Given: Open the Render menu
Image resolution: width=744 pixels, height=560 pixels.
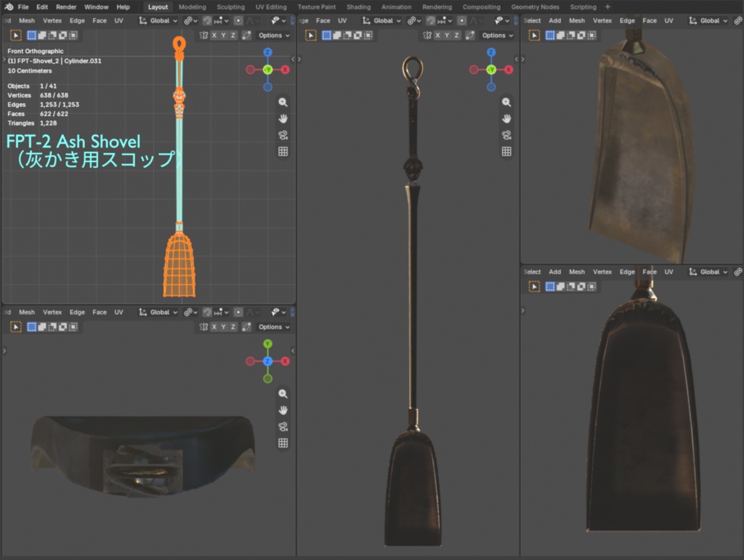Looking at the screenshot, I should [x=66, y=7].
